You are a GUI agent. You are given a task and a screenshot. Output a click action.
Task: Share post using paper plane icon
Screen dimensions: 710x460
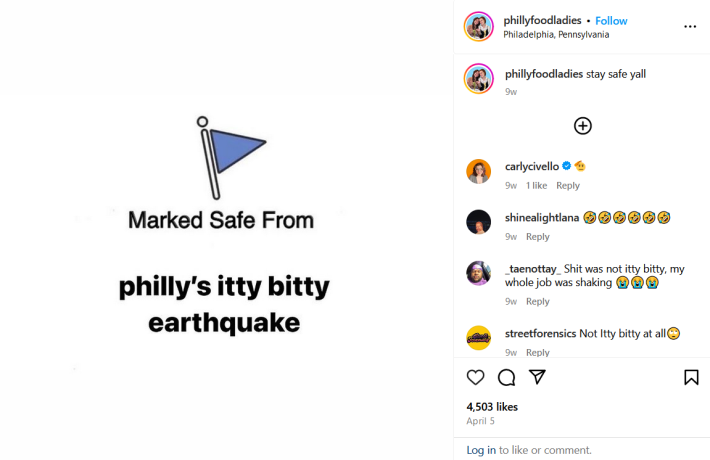tap(537, 377)
